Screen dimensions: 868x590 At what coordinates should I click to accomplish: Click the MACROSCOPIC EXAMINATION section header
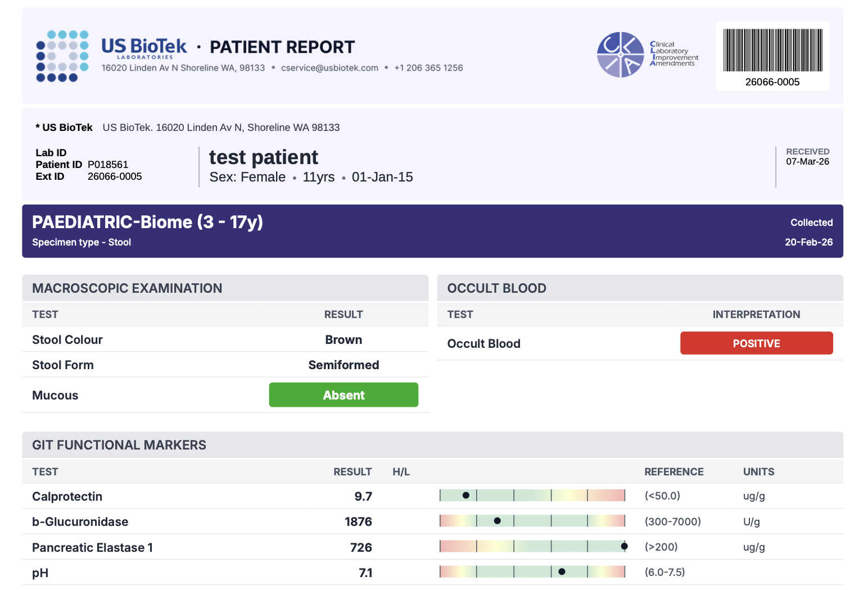[127, 288]
